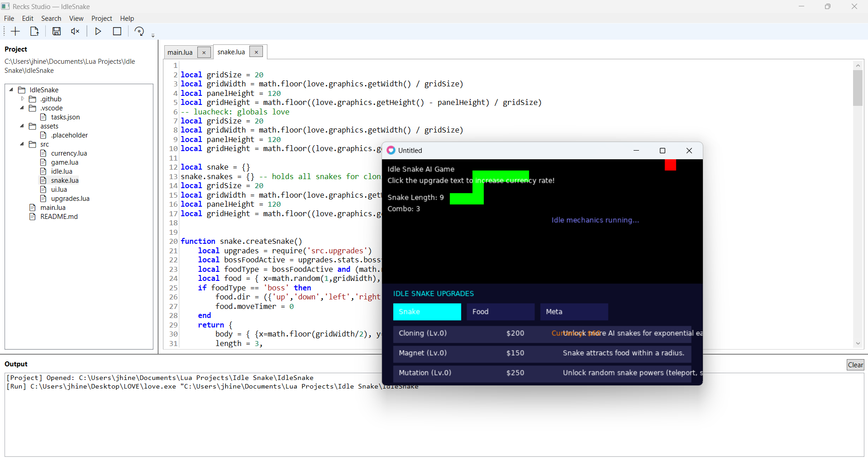Viewport: 868px width, 460px height.
Task: Click the red food square in game
Action: coord(670,165)
